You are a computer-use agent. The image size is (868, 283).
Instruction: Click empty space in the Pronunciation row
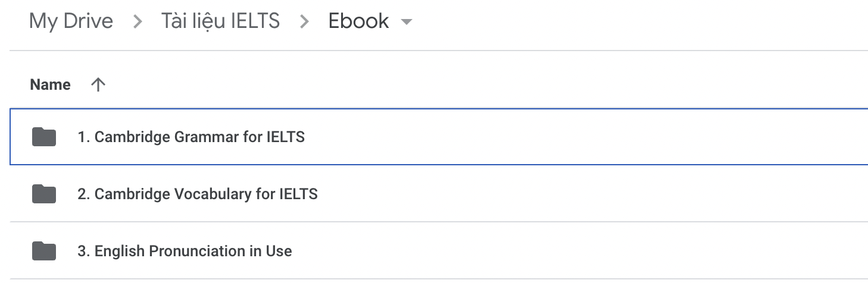[580, 251]
